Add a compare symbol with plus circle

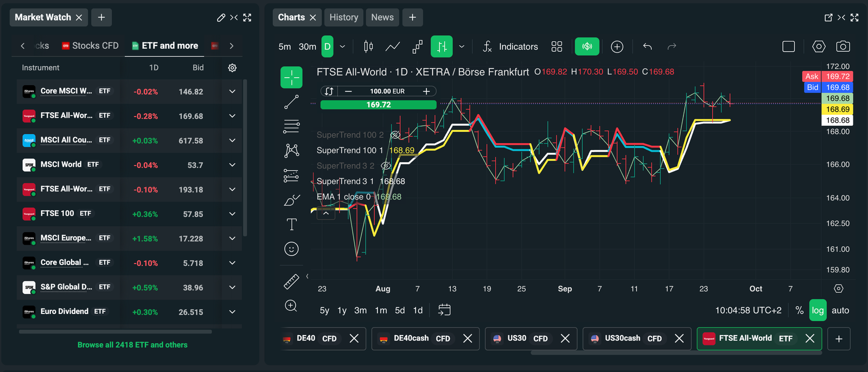pyautogui.click(x=617, y=47)
